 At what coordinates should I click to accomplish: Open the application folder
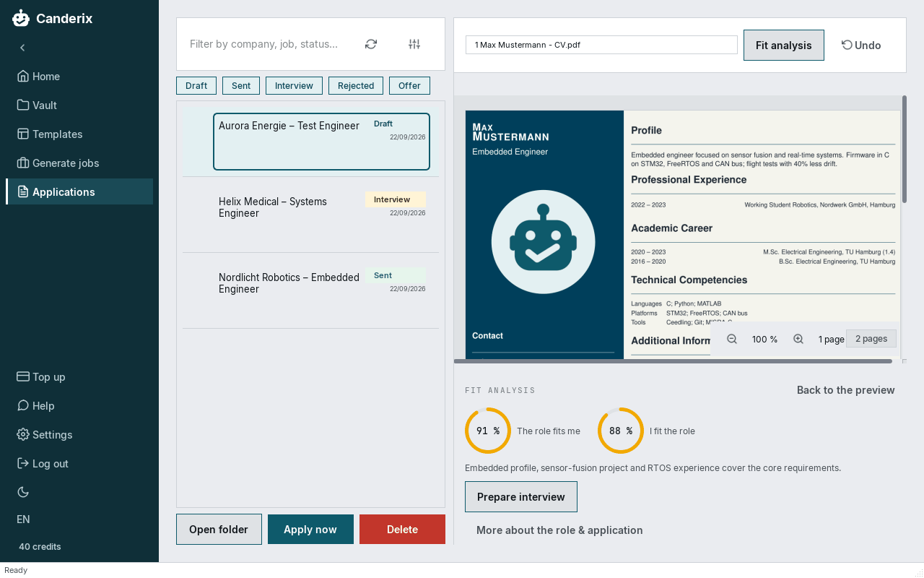click(219, 530)
